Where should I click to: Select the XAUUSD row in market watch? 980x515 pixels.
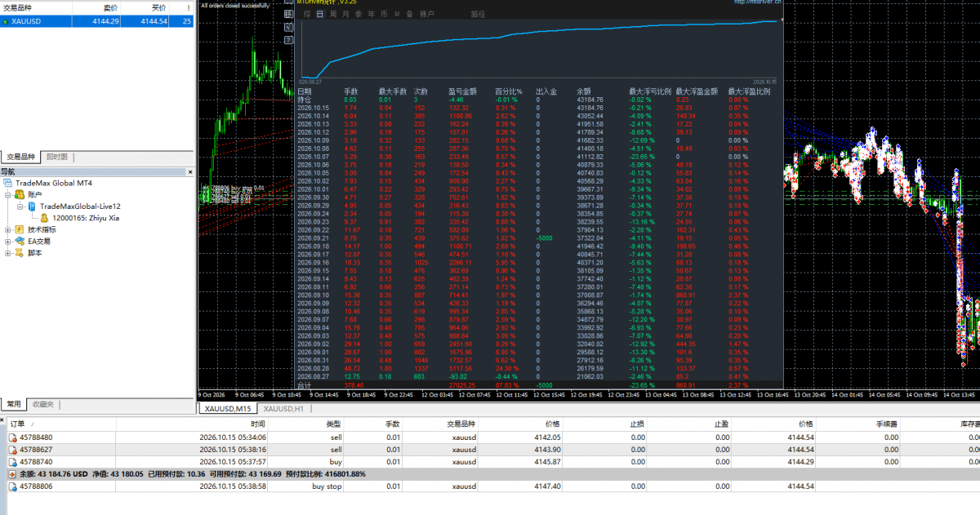coord(97,21)
